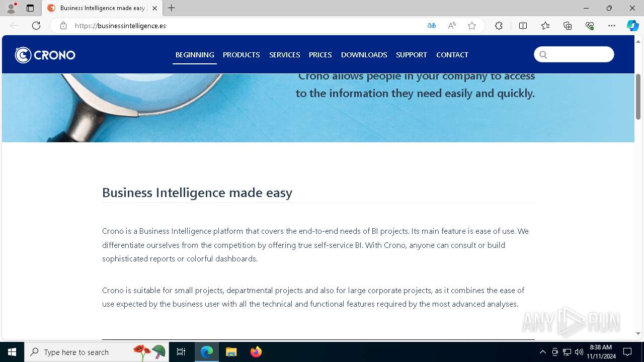The width and height of the screenshot is (644, 362).
Task: Click the Crono logo in header
Action: tap(45, 55)
